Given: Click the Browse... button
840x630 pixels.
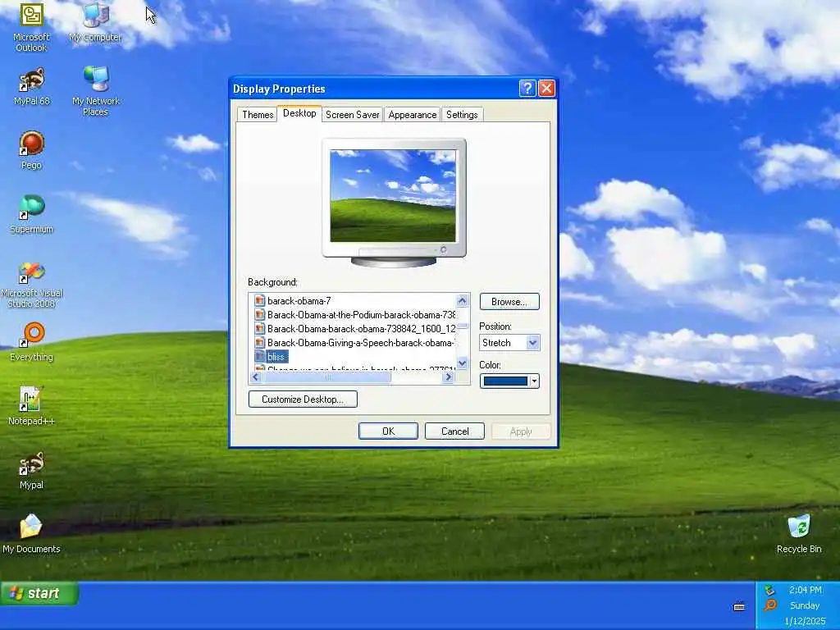Looking at the screenshot, I should pyautogui.click(x=509, y=302).
